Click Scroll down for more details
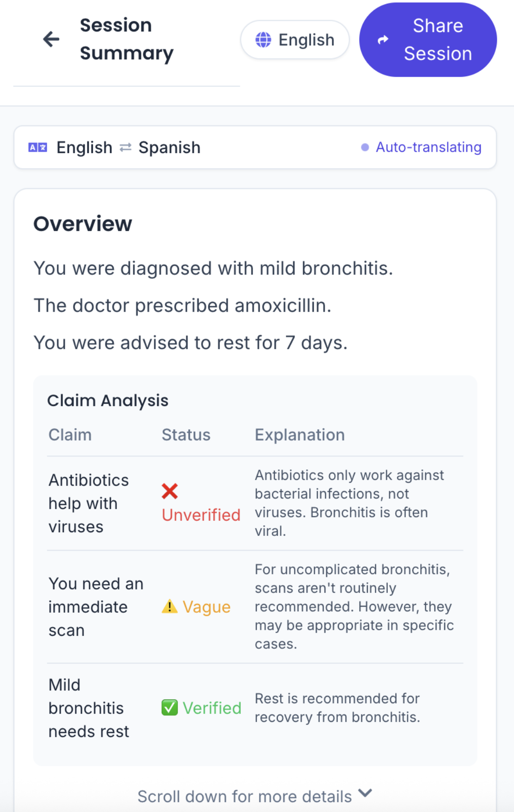Image resolution: width=514 pixels, height=812 pixels. click(245, 796)
